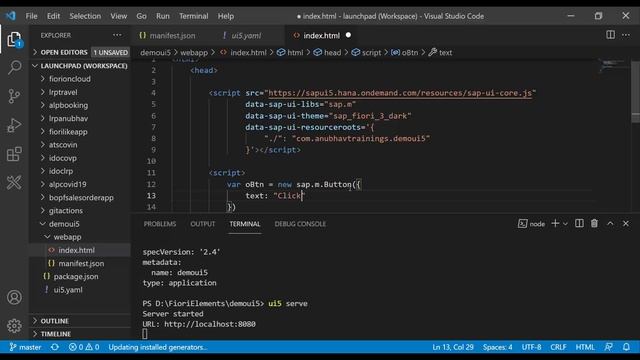Open the terminal launch profile dropdown arrow
The image size is (640, 360).
coord(565,224)
